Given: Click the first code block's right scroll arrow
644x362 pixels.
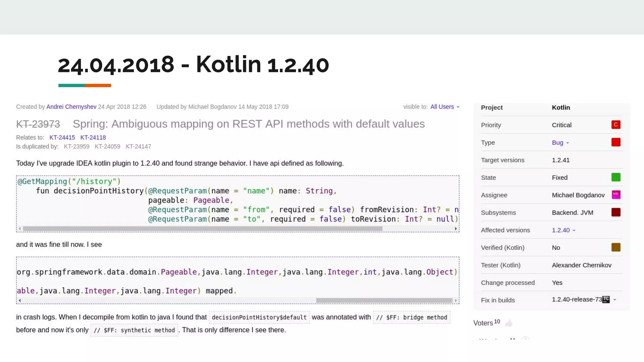Looking at the screenshot, I should [456, 229].
